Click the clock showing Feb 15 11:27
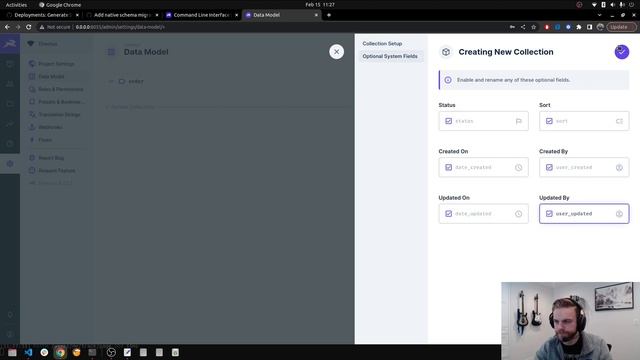Screen dimensions: 640x360 click(320, 5)
